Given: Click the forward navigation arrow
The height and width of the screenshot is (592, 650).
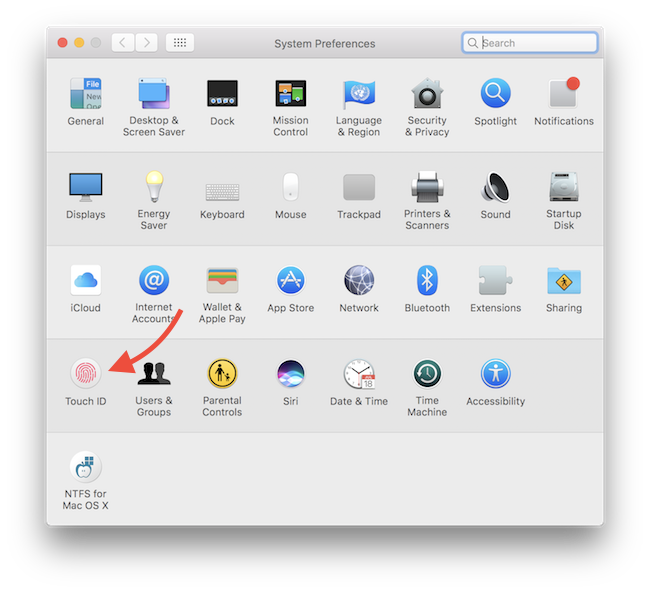Looking at the screenshot, I should [x=147, y=43].
